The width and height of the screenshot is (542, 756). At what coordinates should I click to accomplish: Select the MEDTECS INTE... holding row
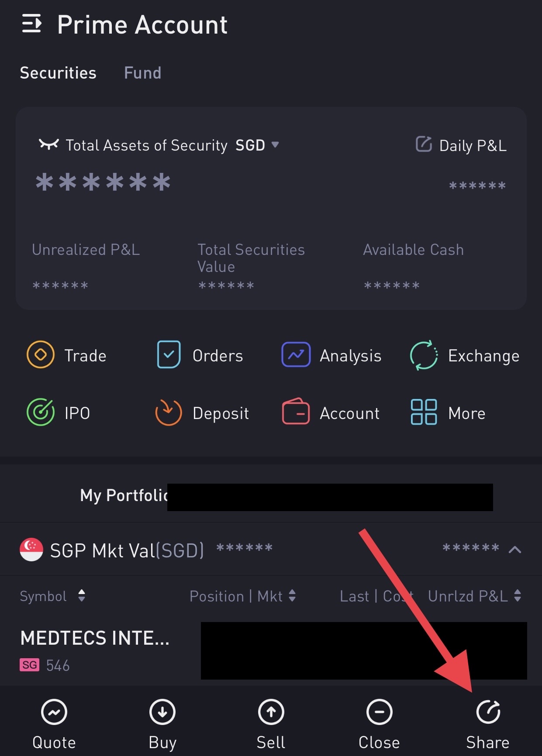95,649
